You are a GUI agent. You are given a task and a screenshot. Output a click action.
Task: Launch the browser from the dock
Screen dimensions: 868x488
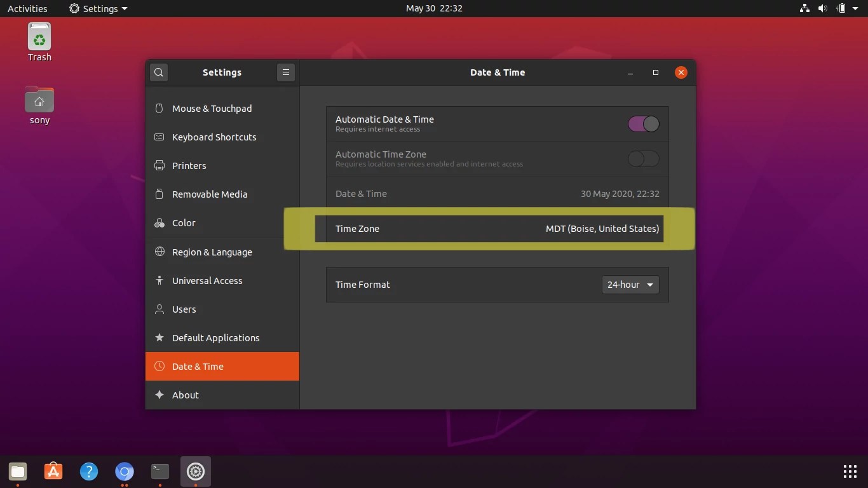point(125,471)
